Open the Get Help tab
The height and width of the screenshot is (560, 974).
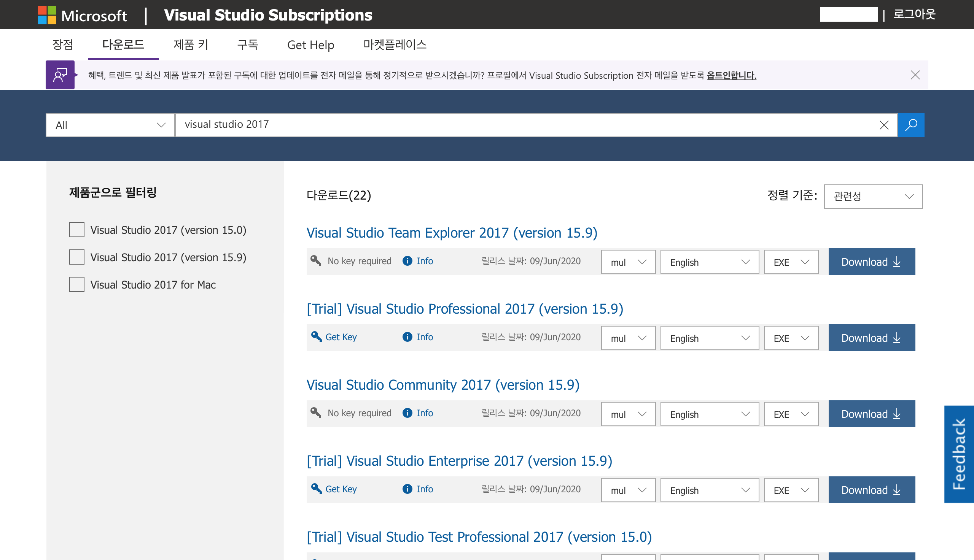click(x=310, y=44)
